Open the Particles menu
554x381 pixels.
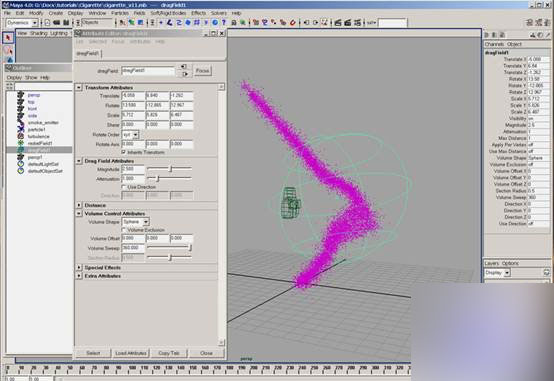point(120,13)
